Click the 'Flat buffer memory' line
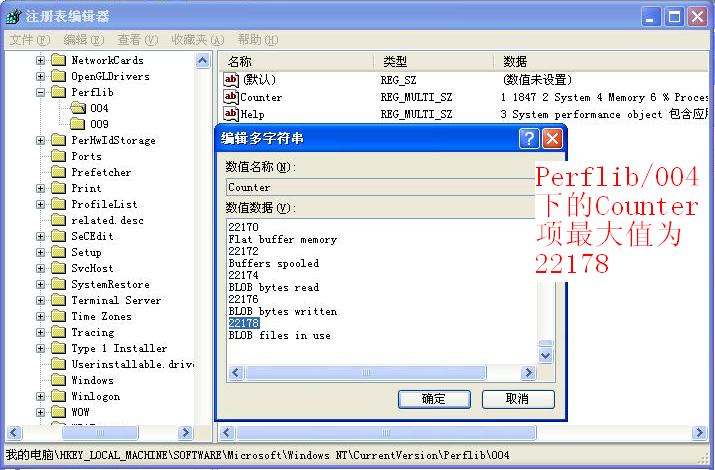 point(283,239)
